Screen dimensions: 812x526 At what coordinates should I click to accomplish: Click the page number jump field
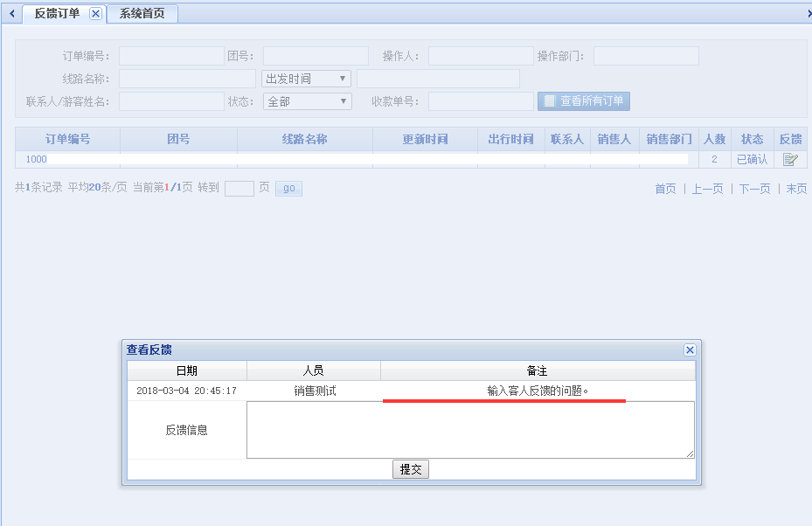(x=239, y=189)
